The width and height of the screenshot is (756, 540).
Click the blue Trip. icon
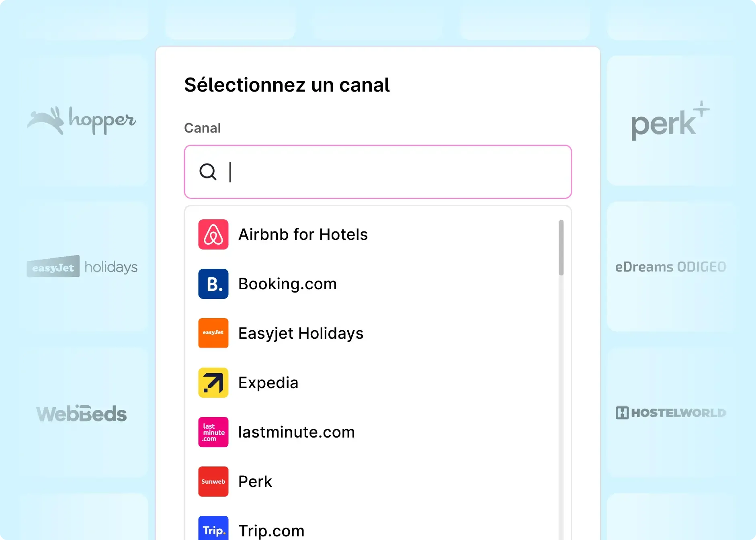click(213, 529)
